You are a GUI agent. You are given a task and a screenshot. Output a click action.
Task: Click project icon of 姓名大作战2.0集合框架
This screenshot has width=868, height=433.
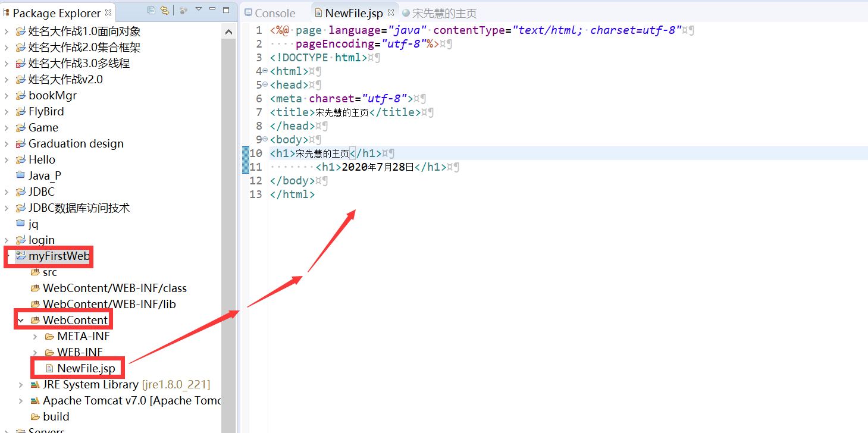coord(21,48)
